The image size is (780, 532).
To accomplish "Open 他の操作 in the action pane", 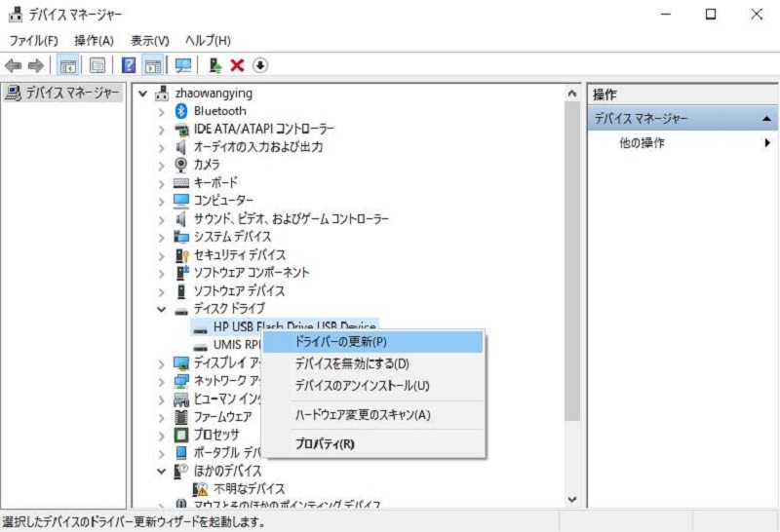I will pyautogui.click(x=682, y=143).
